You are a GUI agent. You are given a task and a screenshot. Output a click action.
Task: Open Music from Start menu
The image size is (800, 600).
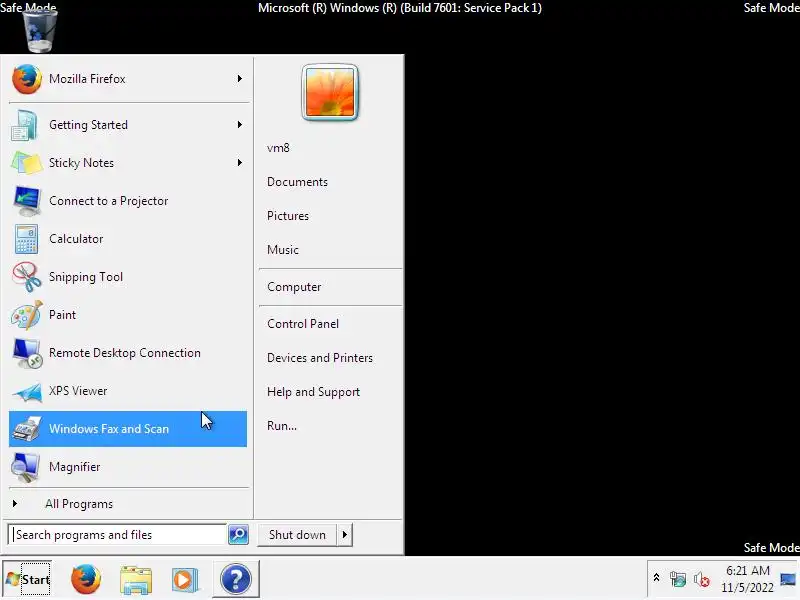pos(283,250)
